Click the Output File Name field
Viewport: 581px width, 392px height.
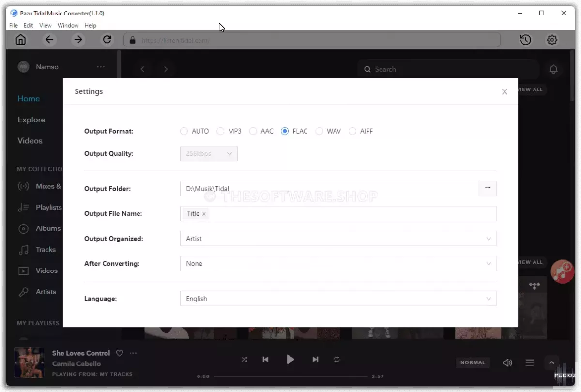tap(338, 213)
